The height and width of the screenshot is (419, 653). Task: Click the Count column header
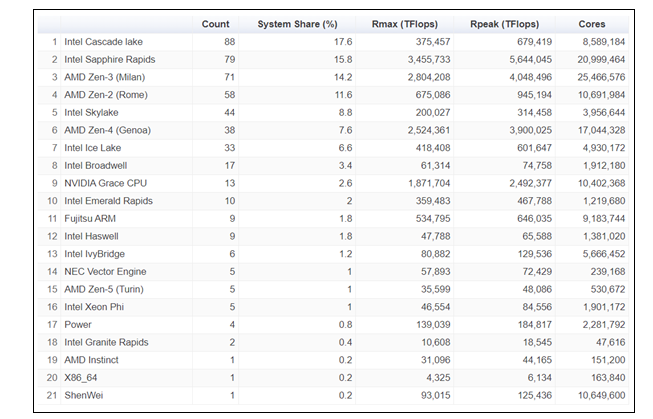(x=215, y=24)
